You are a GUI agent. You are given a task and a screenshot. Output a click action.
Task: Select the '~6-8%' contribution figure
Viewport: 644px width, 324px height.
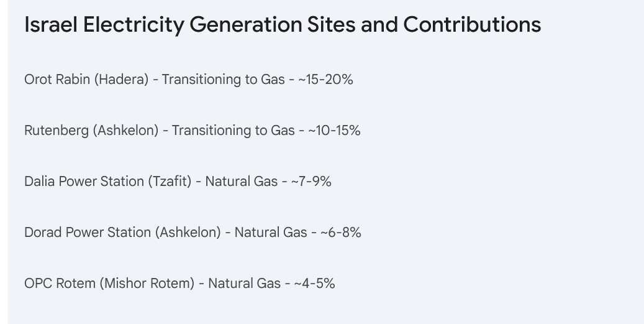pyautogui.click(x=340, y=233)
